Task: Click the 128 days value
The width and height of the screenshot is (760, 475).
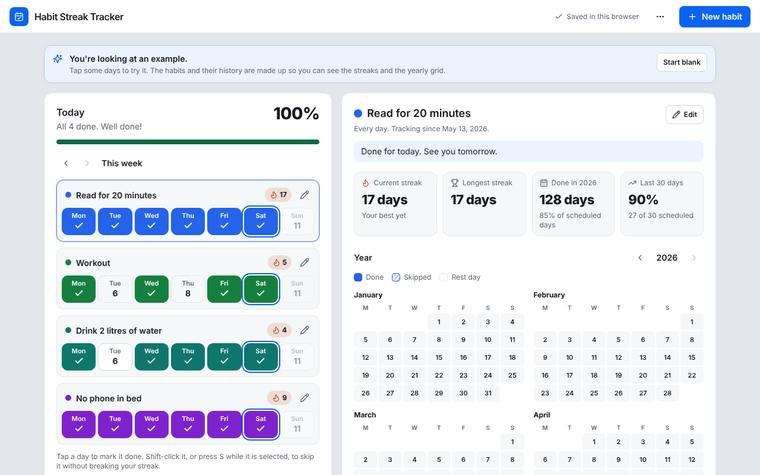Action: 567,200
